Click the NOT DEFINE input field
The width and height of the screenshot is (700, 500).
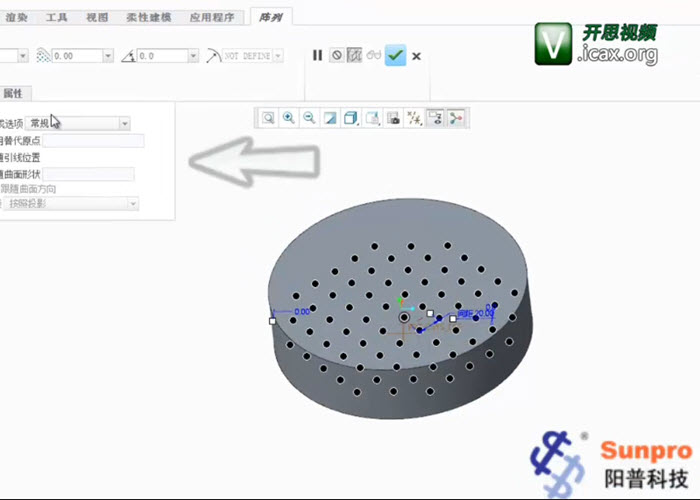tap(248, 56)
